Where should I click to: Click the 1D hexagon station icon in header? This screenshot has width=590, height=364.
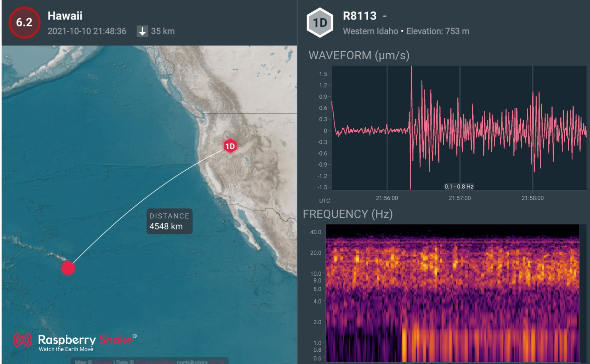coord(320,23)
